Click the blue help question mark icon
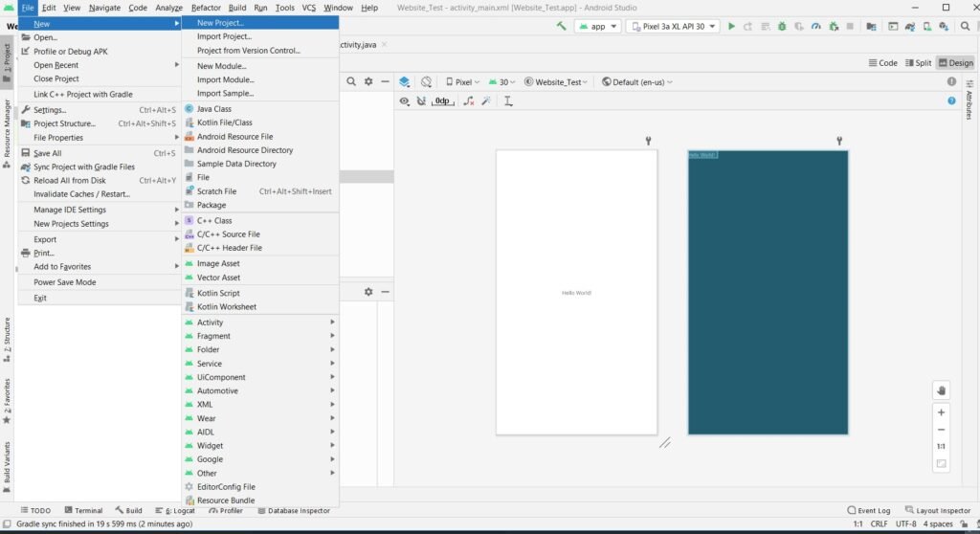 951,100
